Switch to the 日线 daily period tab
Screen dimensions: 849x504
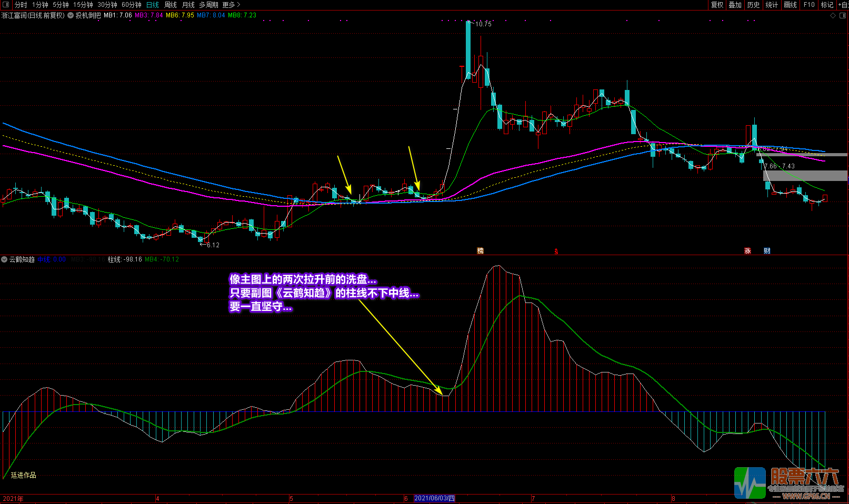click(x=153, y=5)
